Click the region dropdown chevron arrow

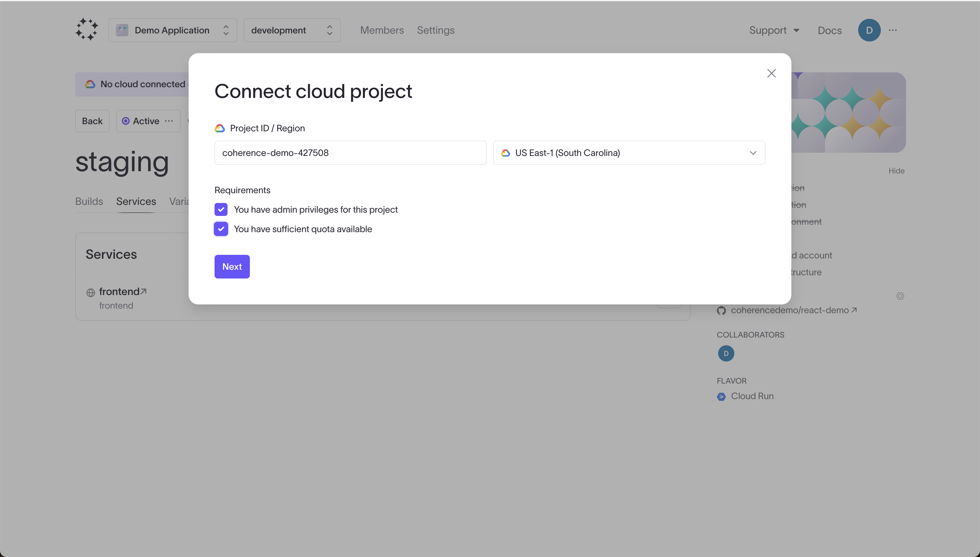[x=753, y=153]
